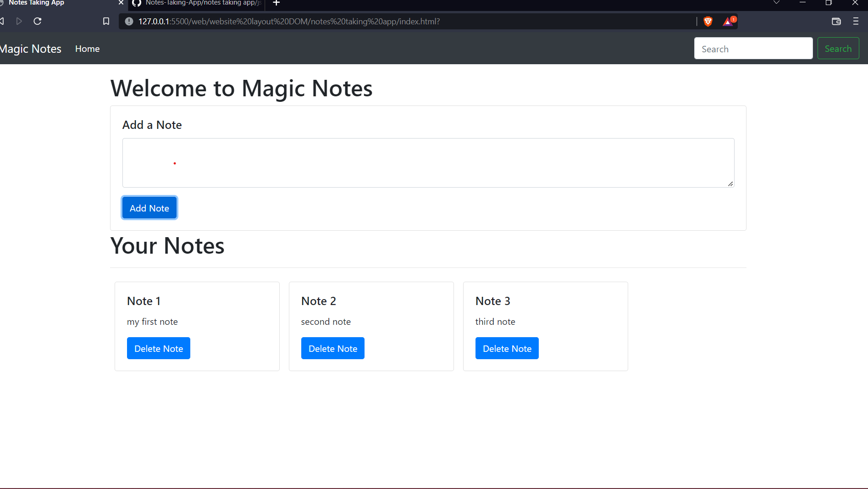Delete Note 1 with its Delete button

coord(158,348)
